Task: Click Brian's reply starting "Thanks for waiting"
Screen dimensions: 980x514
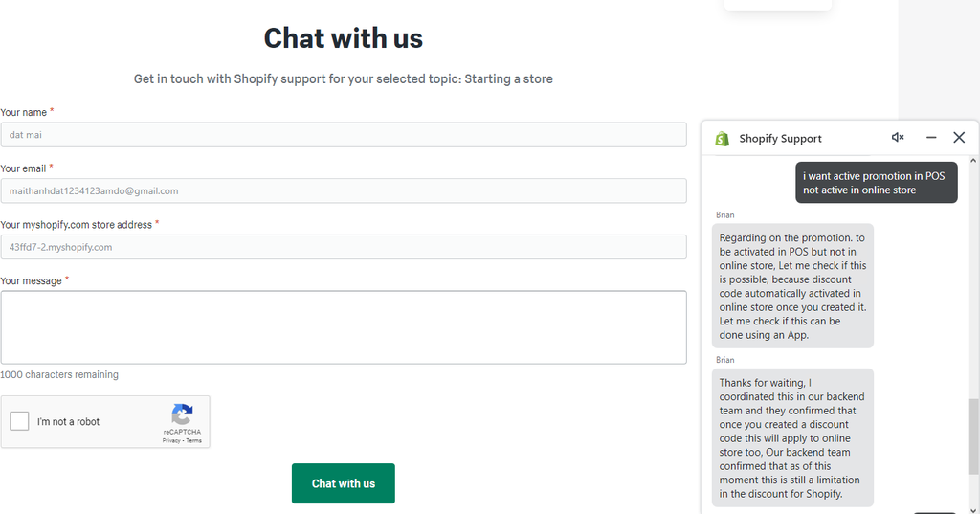Action: (792, 438)
